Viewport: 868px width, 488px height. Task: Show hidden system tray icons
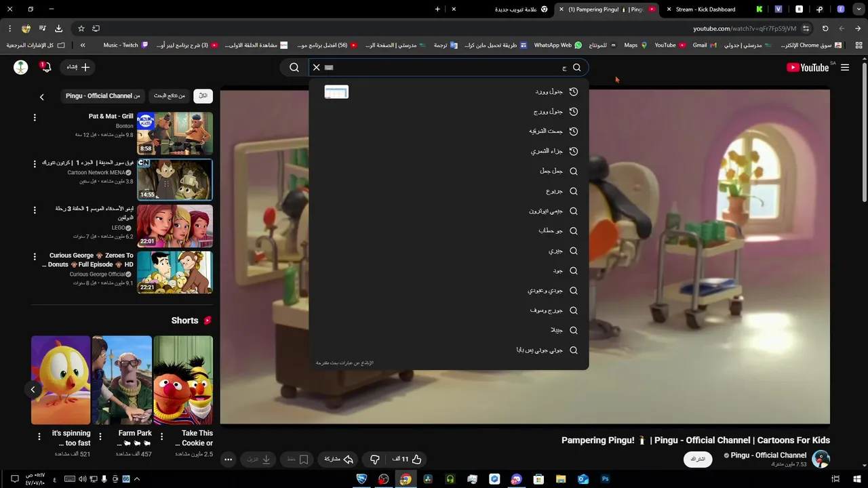(137, 479)
